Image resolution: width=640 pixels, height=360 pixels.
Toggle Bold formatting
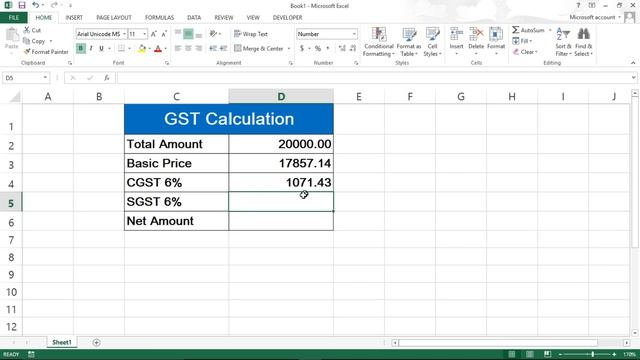pos(80,49)
